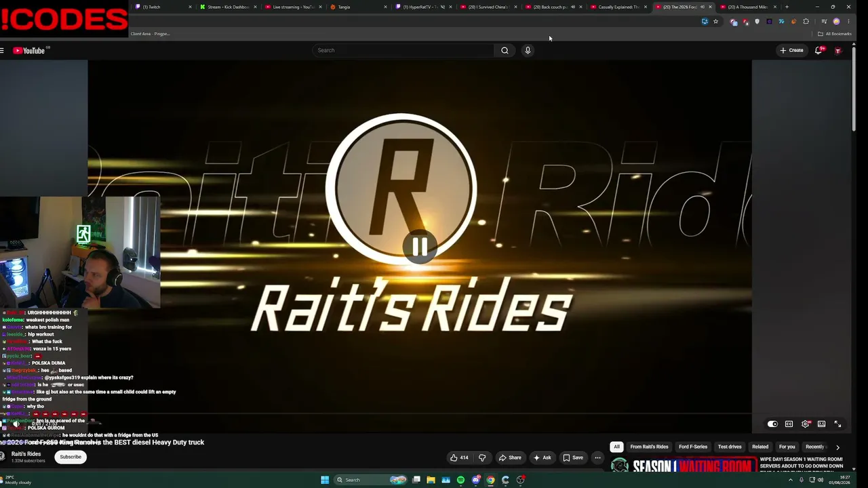Screen dimensions: 868x488
Task: Bookmark this page with the star icon
Action: pyautogui.click(x=715, y=22)
